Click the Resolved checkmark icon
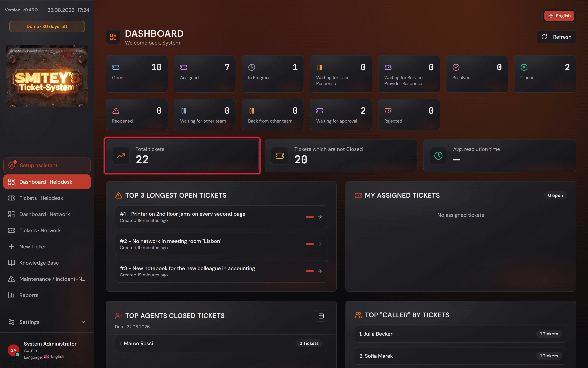The image size is (588, 368). pos(456,67)
